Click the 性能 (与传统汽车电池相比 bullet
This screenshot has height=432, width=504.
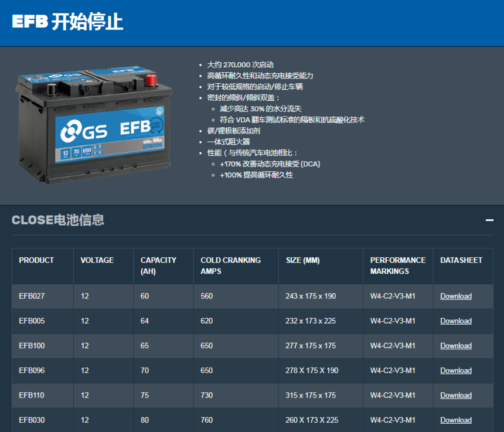coord(252,152)
